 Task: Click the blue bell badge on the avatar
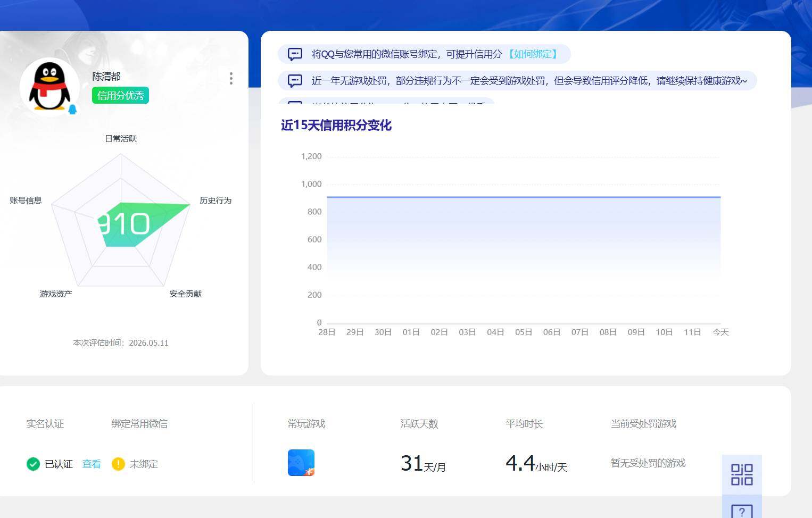pyautogui.click(x=72, y=109)
